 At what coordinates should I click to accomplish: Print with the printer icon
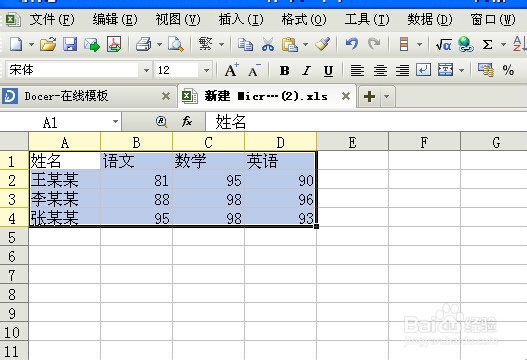(x=144, y=44)
